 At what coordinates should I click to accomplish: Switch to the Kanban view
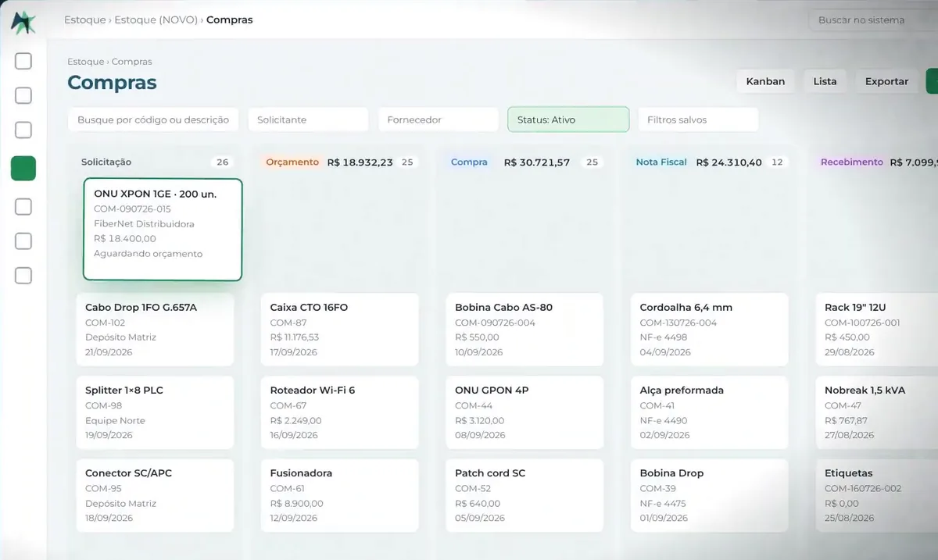(x=765, y=81)
